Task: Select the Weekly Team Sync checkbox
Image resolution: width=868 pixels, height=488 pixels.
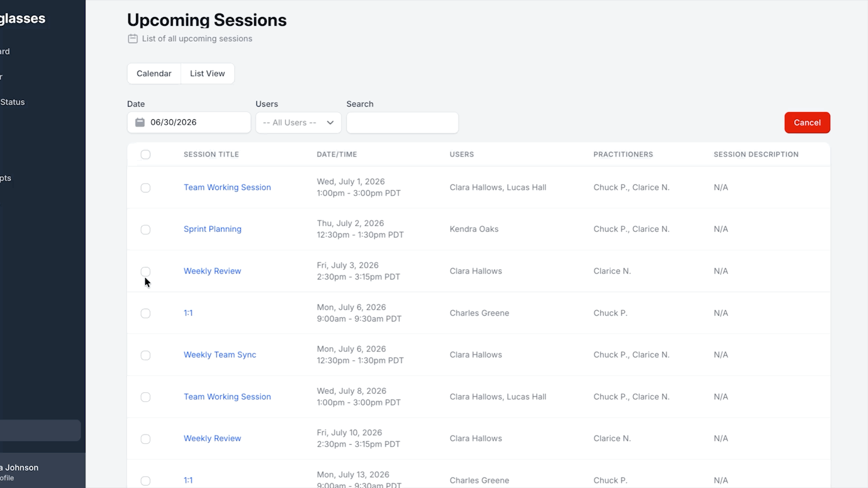Action: pyautogui.click(x=145, y=355)
